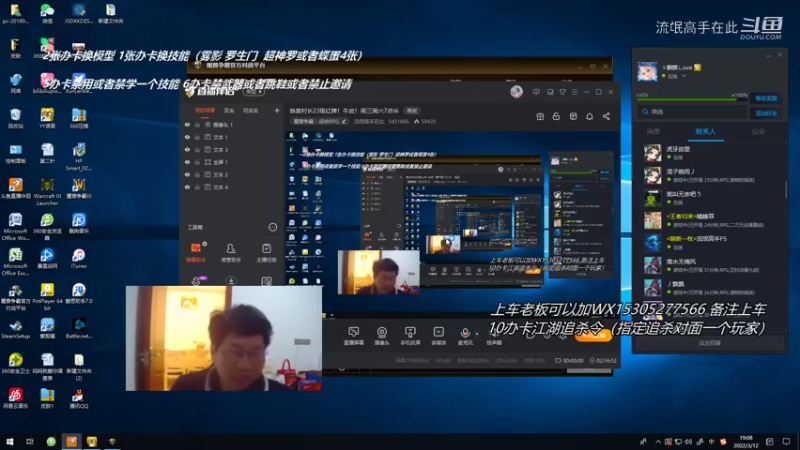800x450 pixels.
Task: Open the 主播任务 tool in the toolbox
Action: tap(266, 253)
